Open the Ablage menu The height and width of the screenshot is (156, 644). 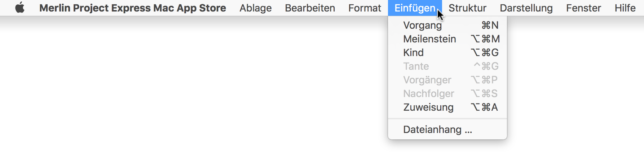click(256, 8)
